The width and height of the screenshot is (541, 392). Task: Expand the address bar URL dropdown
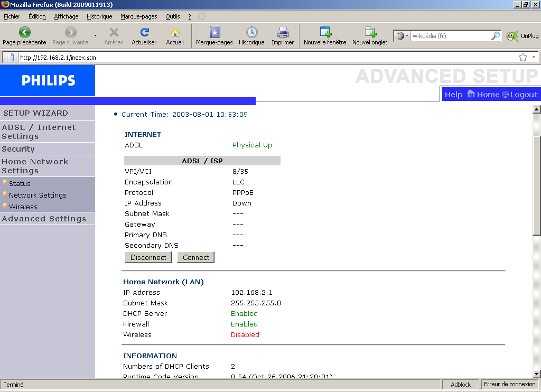click(534, 57)
